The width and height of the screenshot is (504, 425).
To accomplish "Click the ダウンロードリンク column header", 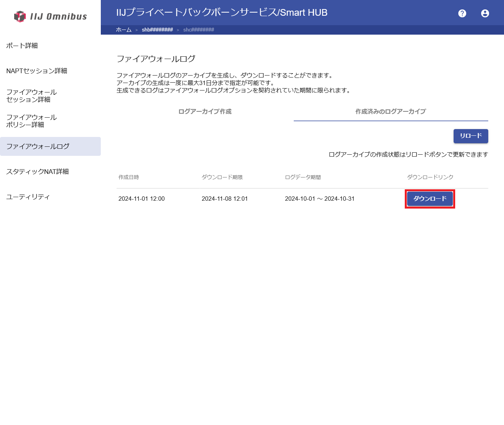I will point(430,177).
